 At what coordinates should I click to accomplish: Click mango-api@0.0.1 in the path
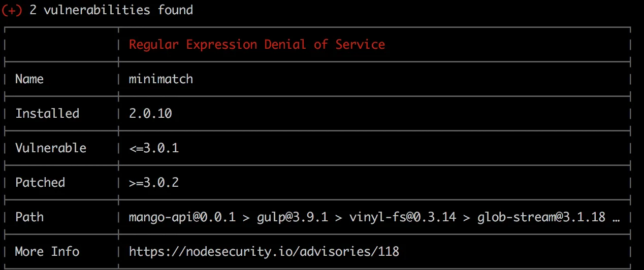click(x=182, y=217)
